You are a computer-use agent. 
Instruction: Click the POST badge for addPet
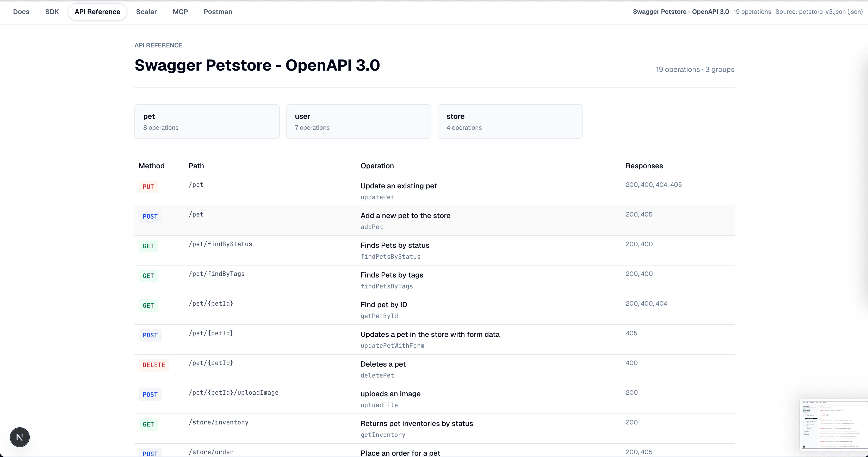pos(150,216)
